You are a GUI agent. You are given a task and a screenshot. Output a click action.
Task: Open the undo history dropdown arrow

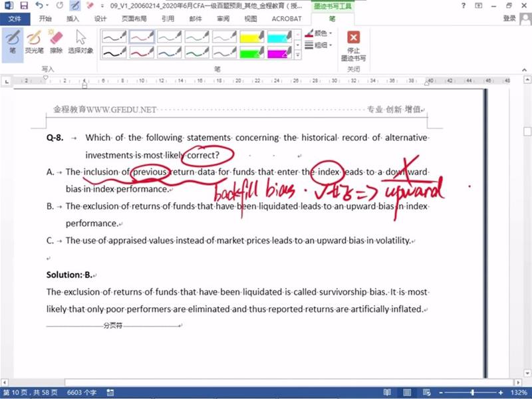pos(47,5)
